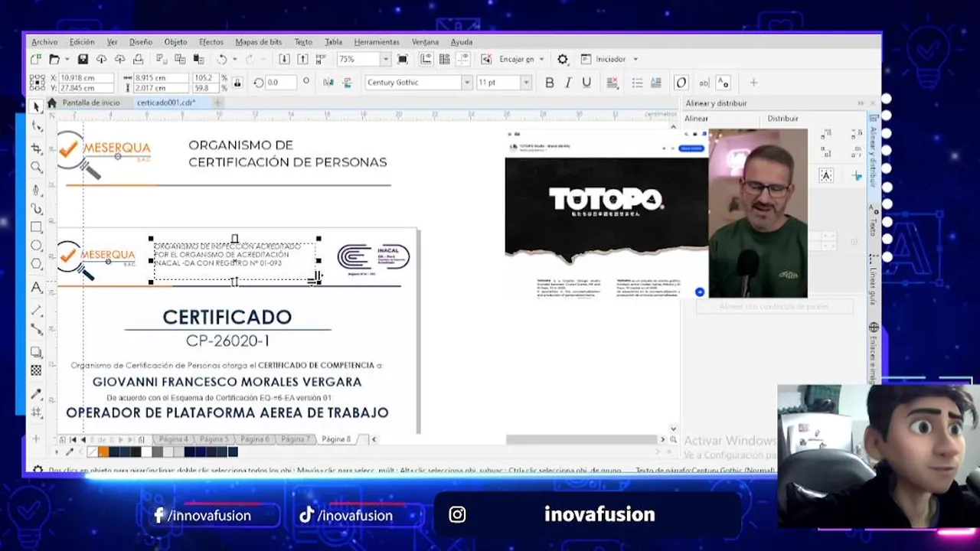Switch to Pantalla de inicio tab
The width and height of the screenshot is (980, 551).
click(90, 103)
